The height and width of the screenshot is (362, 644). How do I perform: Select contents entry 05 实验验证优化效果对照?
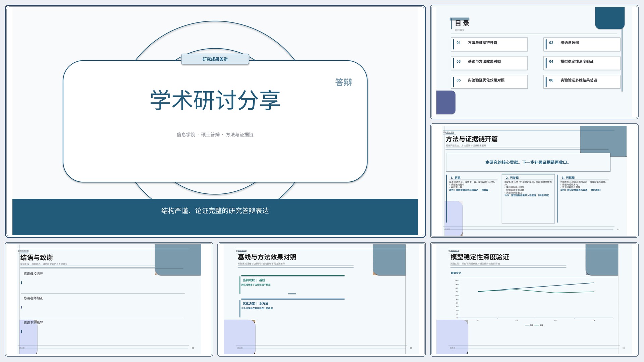pyautogui.click(x=489, y=81)
